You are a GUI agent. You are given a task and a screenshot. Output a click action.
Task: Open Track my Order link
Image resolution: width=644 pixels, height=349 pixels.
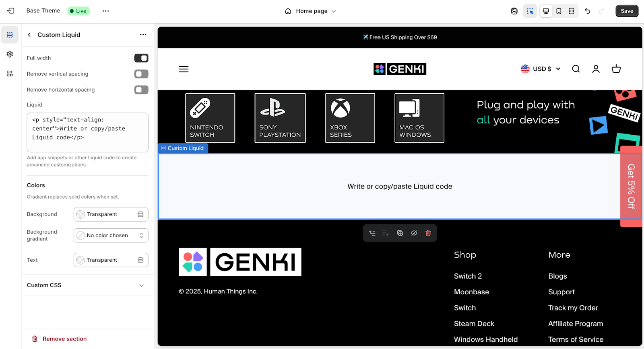pyautogui.click(x=573, y=308)
